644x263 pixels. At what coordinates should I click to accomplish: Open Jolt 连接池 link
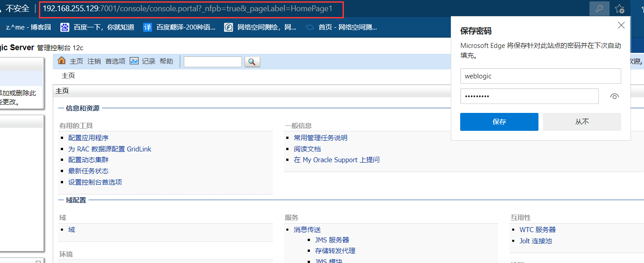pyautogui.click(x=536, y=241)
